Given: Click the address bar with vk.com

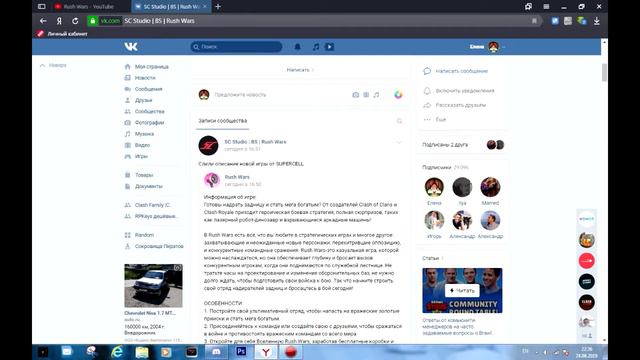Looking at the screenshot, I should 314,21.
